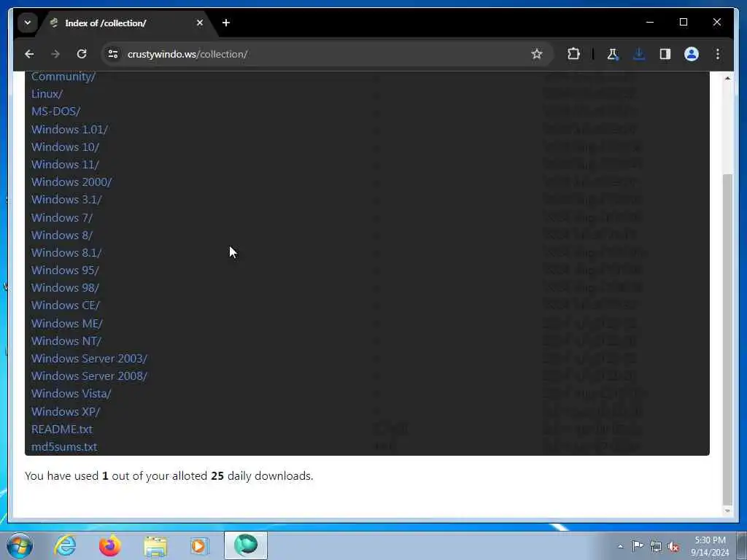Navigate into Windows 3.1/
Viewport: 747px width, 560px height.
pyautogui.click(x=66, y=200)
